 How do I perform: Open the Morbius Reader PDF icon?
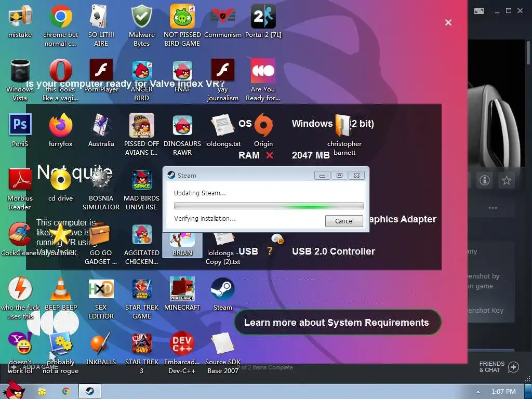(20, 179)
